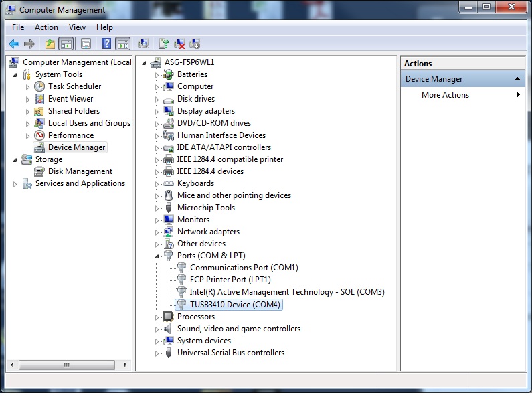The image size is (532, 411).
Task: Select IEEE 1284.4 devices text
Action: 210,171
